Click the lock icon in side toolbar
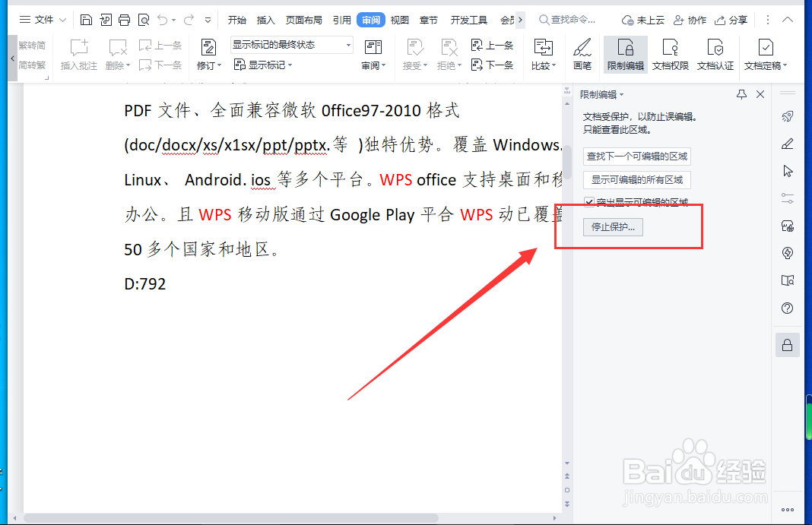 (x=787, y=345)
